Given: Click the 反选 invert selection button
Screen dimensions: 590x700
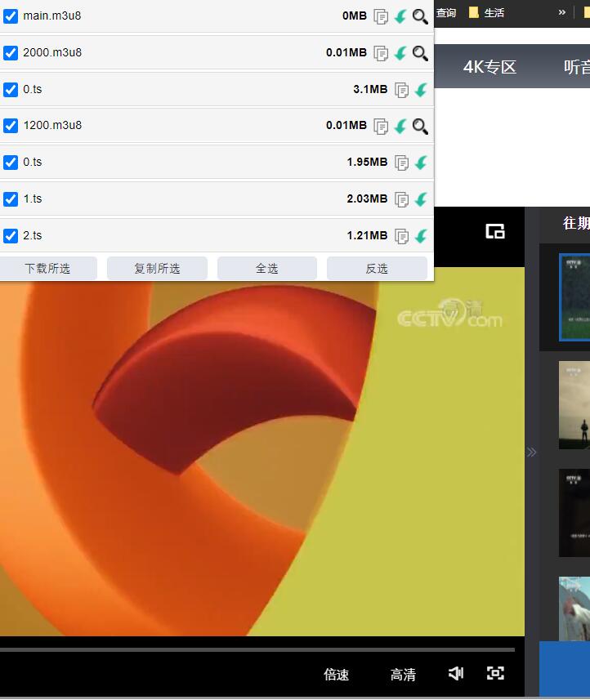Looking at the screenshot, I should coord(377,268).
